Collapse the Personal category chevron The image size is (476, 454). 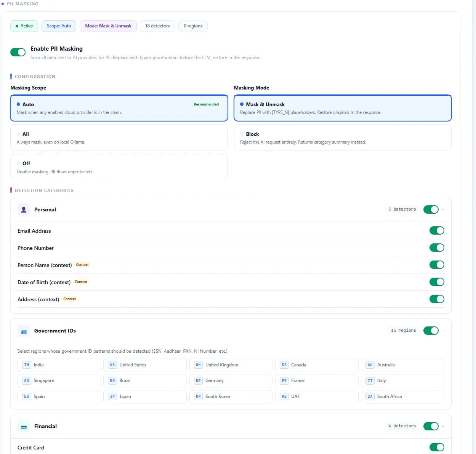(443, 209)
